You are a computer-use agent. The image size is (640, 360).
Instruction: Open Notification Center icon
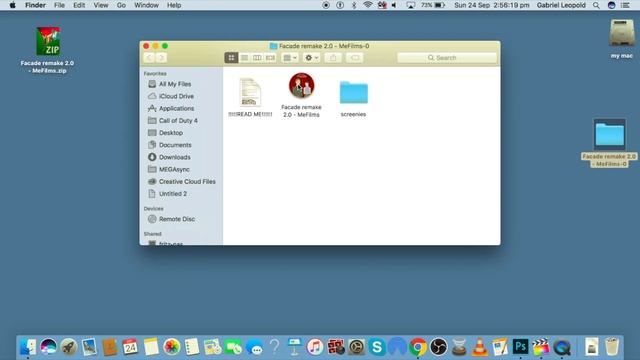(x=625, y=5)
